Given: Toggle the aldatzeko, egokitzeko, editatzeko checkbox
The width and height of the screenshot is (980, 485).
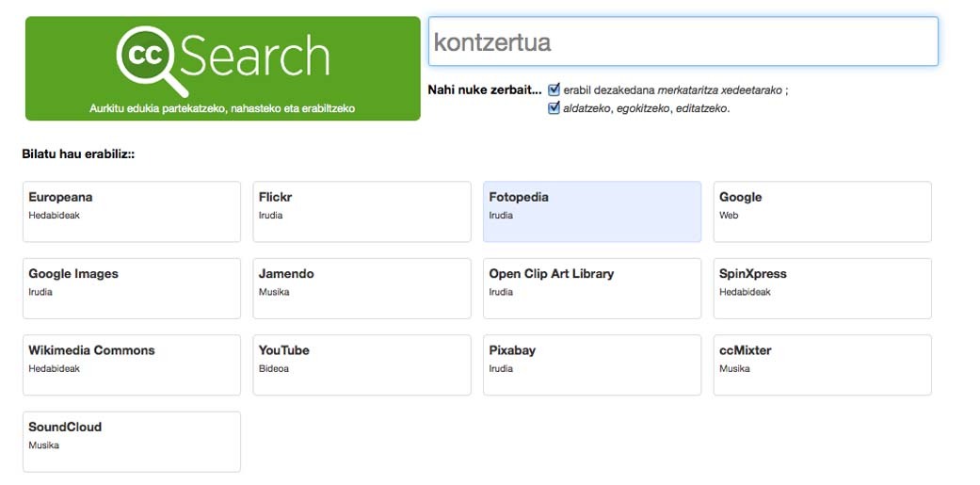Looking at the screenshot, I should coord(554,108).
